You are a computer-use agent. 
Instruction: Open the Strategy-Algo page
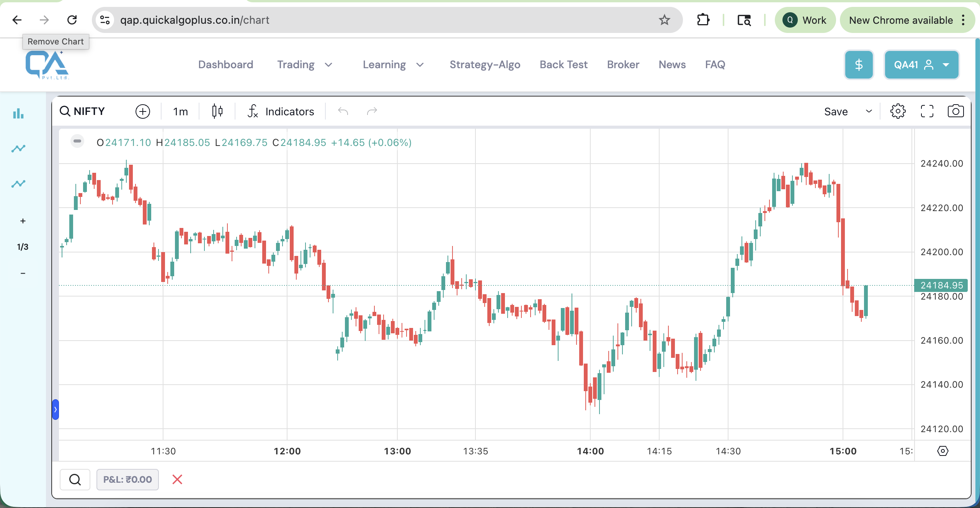[485, 64]
